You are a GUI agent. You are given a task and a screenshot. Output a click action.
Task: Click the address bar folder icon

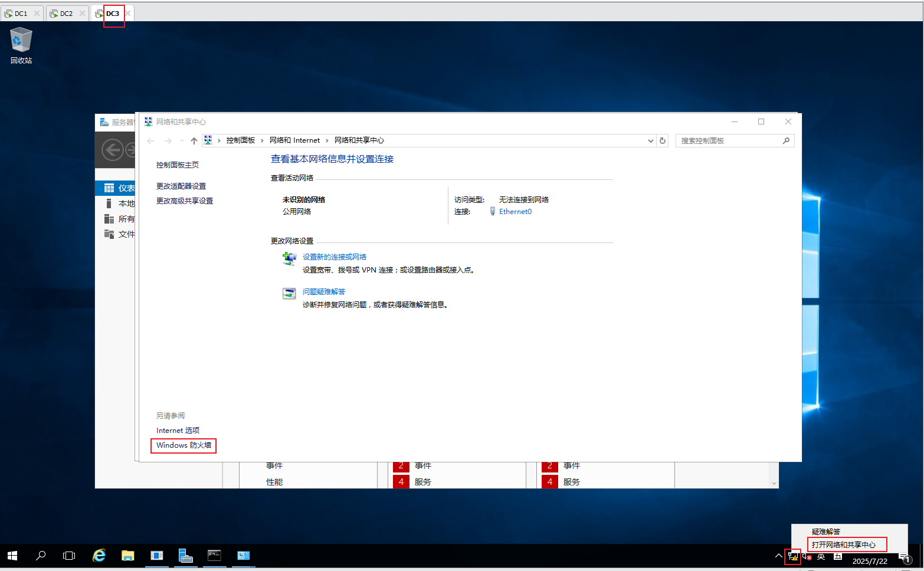pyautogui.click(x=208, y=140)
